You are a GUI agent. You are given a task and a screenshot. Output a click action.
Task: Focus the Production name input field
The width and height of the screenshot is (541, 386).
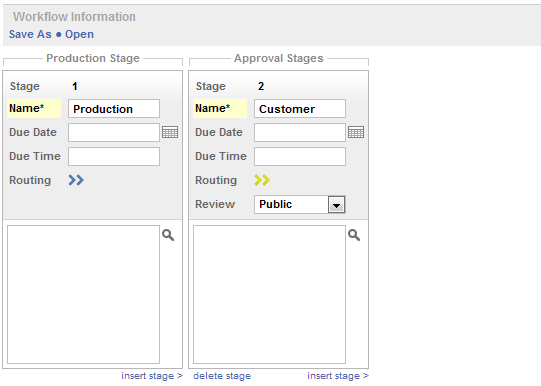(x=114, y=109)
